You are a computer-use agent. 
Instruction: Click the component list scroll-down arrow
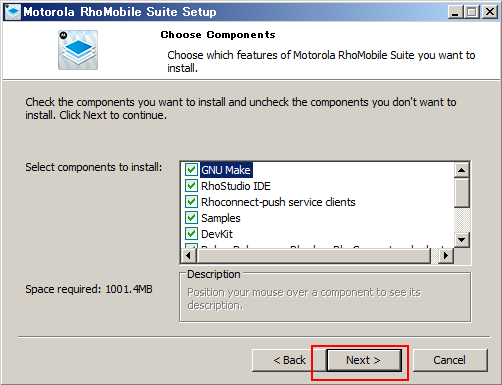point(462,239)
